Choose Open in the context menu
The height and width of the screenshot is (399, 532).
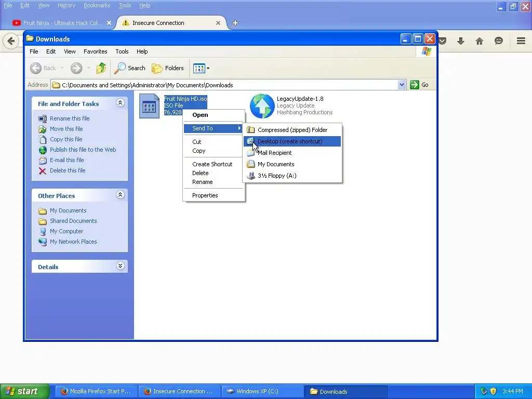[200, 115]
